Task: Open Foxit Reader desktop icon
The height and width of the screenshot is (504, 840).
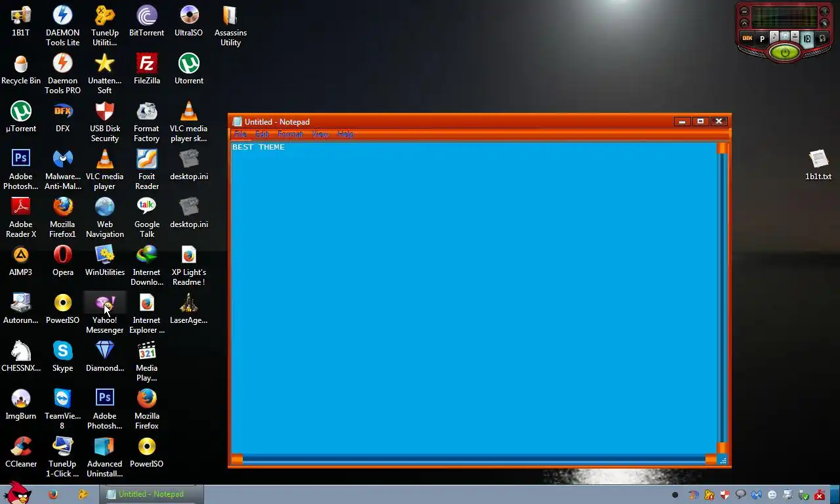Action: pyautogui.click(x=147, y=169)
